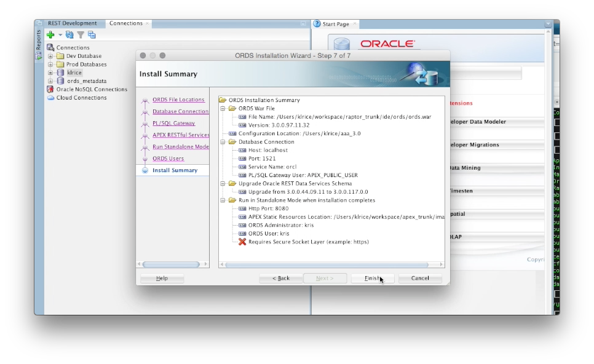
Task: Click the icon beside Service Name: orcl
Action: tap(242, 167)
